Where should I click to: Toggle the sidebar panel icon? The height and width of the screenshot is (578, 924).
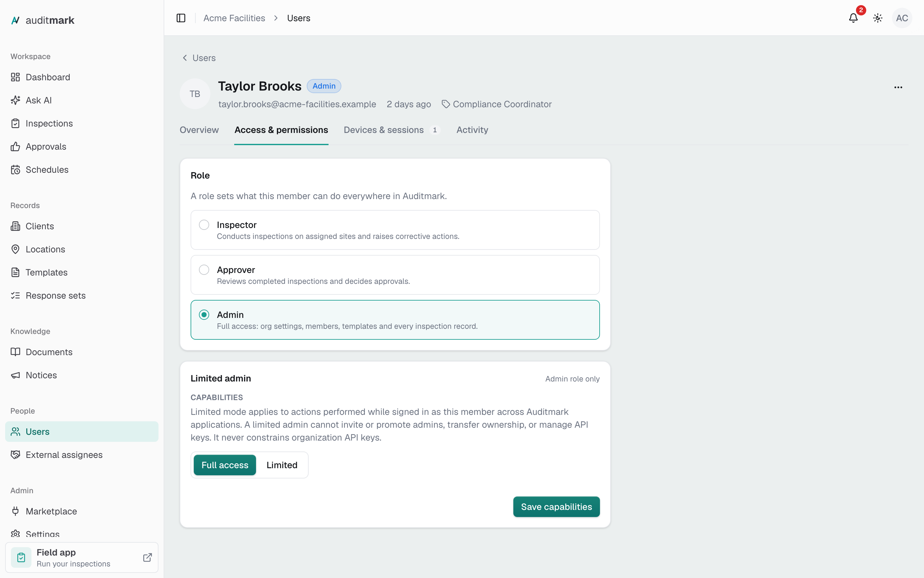pyautogui.click(x=181, y=18)
